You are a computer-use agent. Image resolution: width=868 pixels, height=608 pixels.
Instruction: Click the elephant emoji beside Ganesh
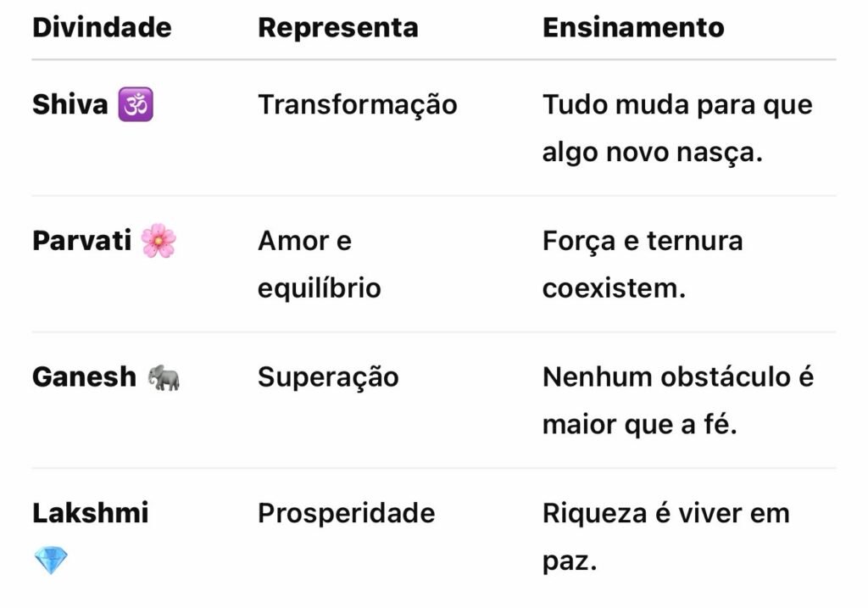pos(164,377)
